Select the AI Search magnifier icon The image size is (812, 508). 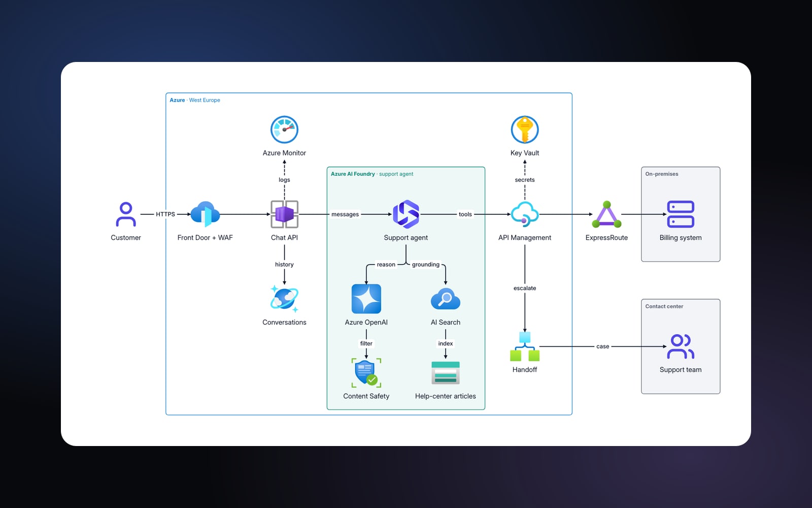446,299
